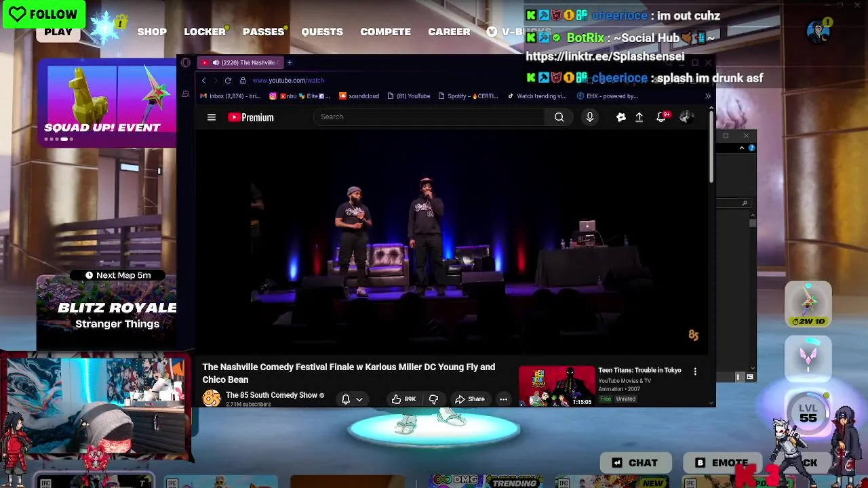Open the YouTube account avatar menu

pyautogui.click(x=686, y=117)
